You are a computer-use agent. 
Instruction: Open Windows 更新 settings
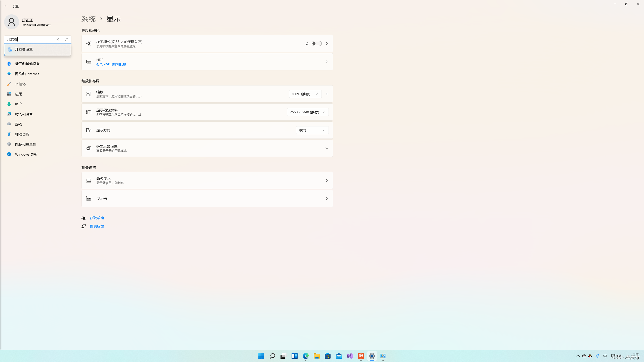click(x=38, y=154)
